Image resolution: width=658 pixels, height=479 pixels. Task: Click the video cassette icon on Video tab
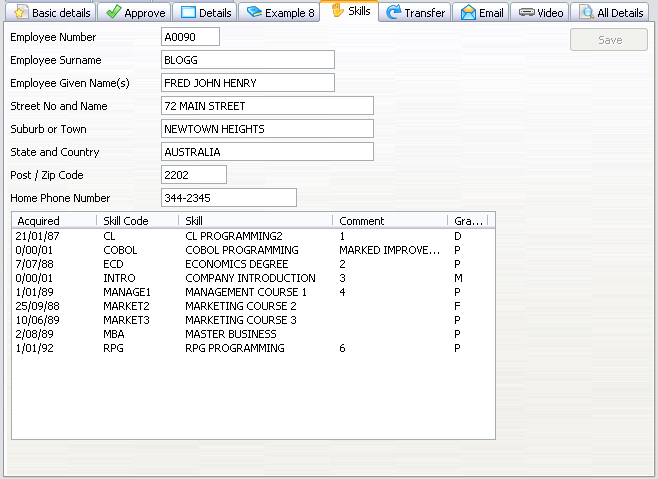click(x=526, y=13)
